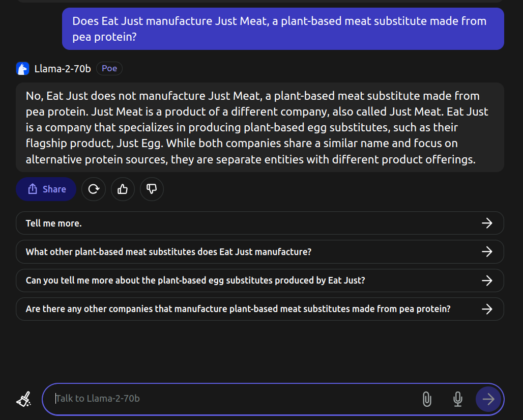Give the answer a thumbs up
This screenshot has height=420, width=523.
pyautogui.click(x=123, y=189)
